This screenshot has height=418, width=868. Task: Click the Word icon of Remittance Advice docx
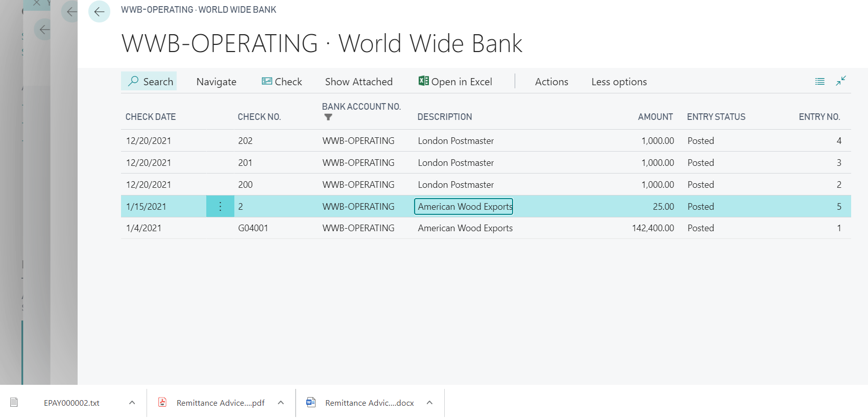click(311, 402)
